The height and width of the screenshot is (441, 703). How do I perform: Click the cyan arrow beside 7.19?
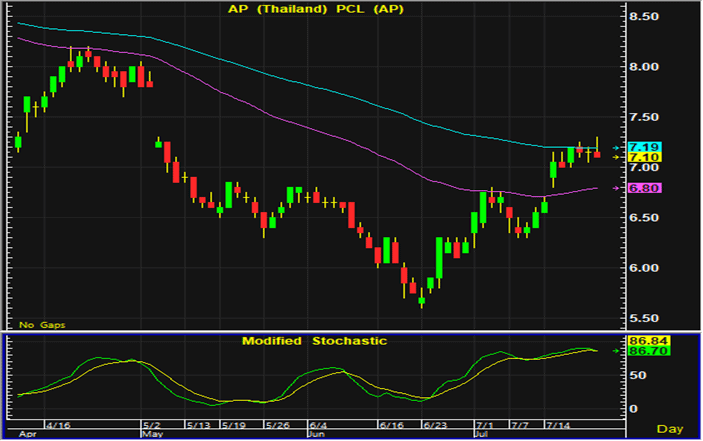[x=618, y=148]
